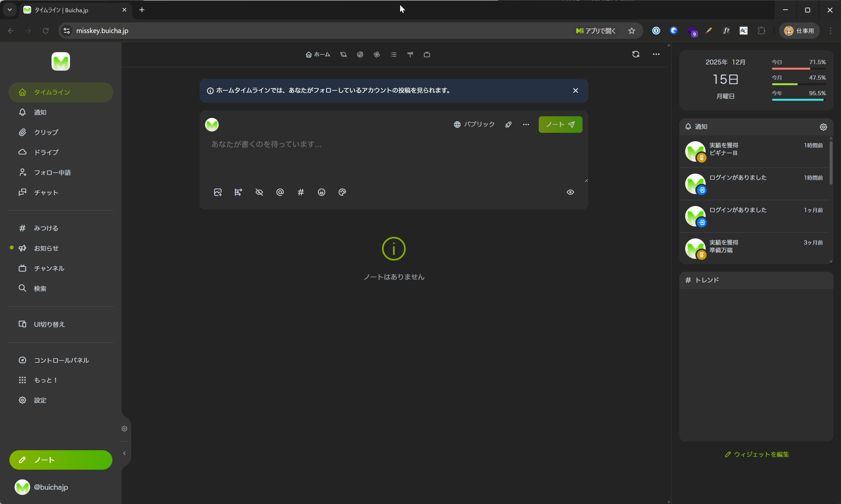Viewport: 841px width, 504px height.
Task: Open emoji picker in post form
Action: pyautogui.click(x=321, y=192)
